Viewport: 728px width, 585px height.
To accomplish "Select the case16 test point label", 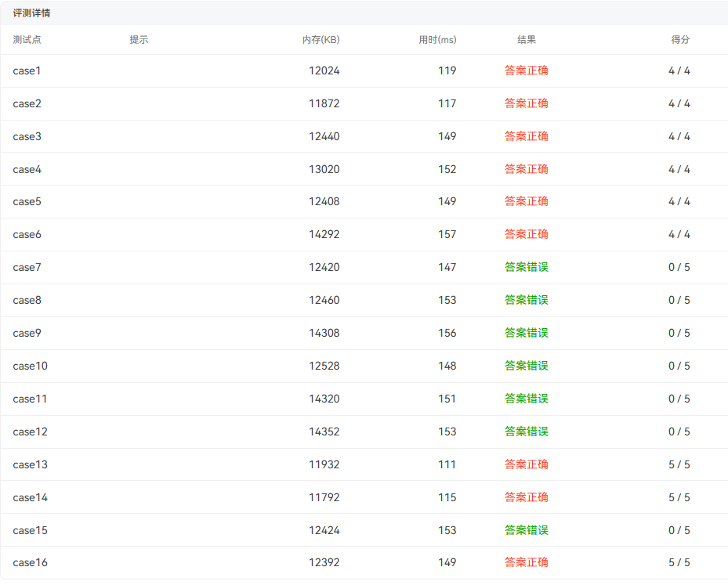I will click(31, 562).
